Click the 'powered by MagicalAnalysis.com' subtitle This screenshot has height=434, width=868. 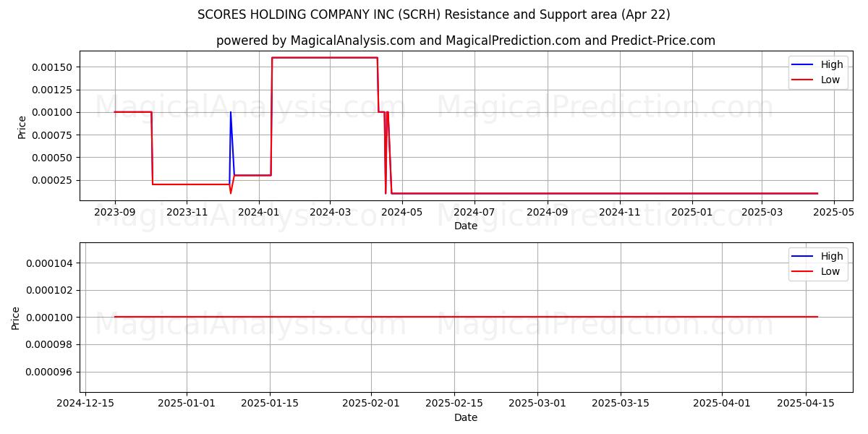click(466, 41)
